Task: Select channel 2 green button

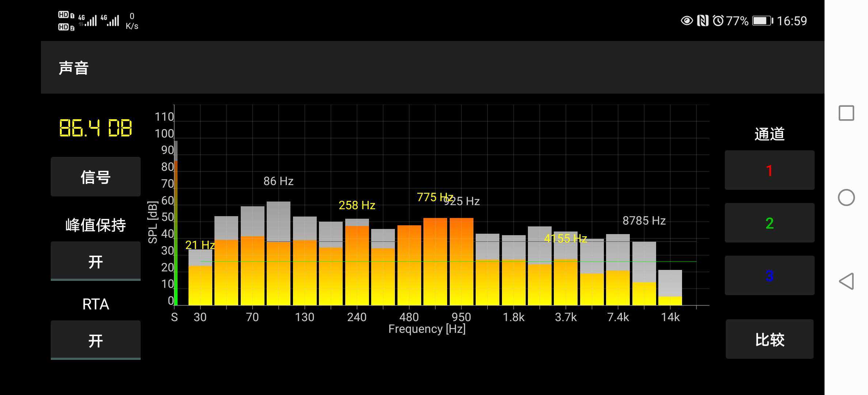Action: (769, 223)
